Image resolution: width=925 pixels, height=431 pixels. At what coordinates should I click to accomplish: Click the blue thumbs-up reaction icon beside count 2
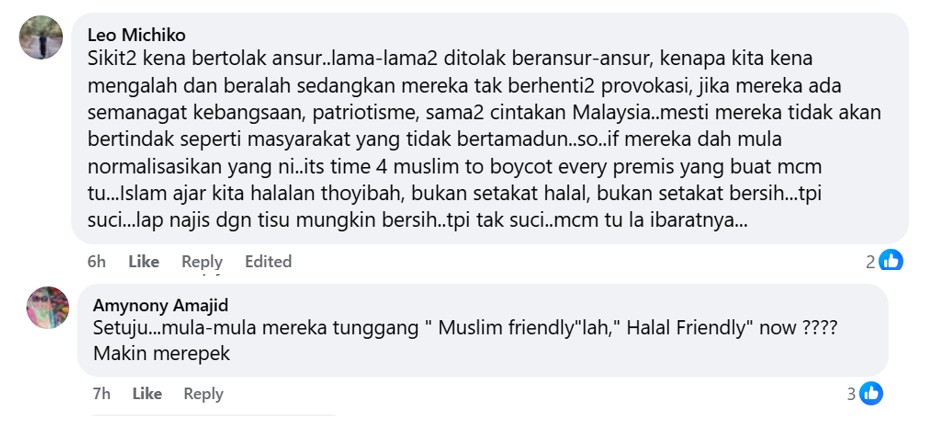(x=891, y=261)
